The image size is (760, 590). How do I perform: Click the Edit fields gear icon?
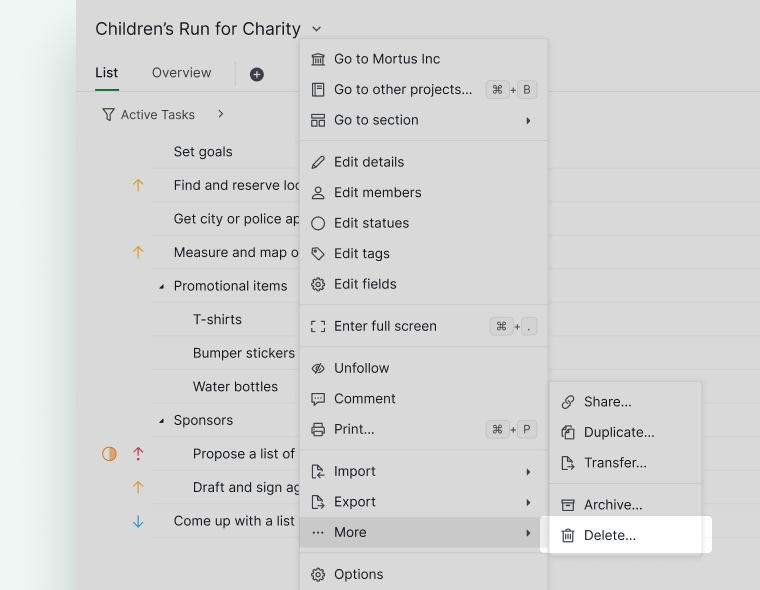click(318, 285)
